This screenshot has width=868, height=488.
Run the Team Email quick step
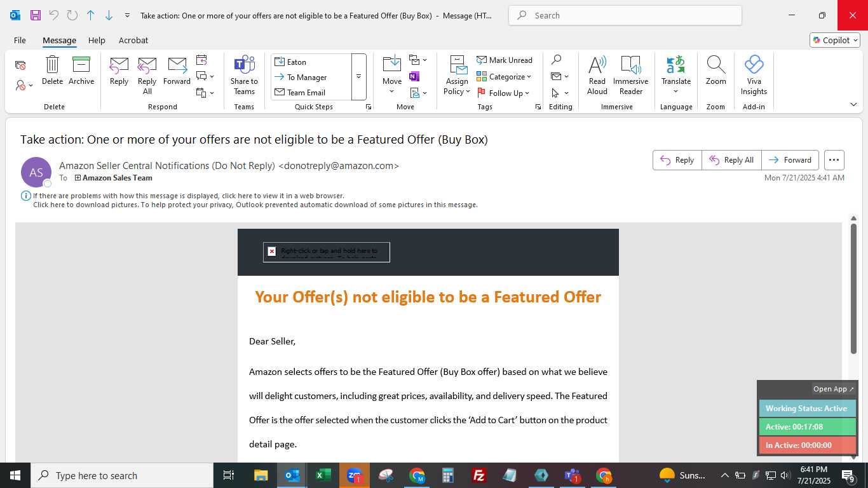coord(311,92)
